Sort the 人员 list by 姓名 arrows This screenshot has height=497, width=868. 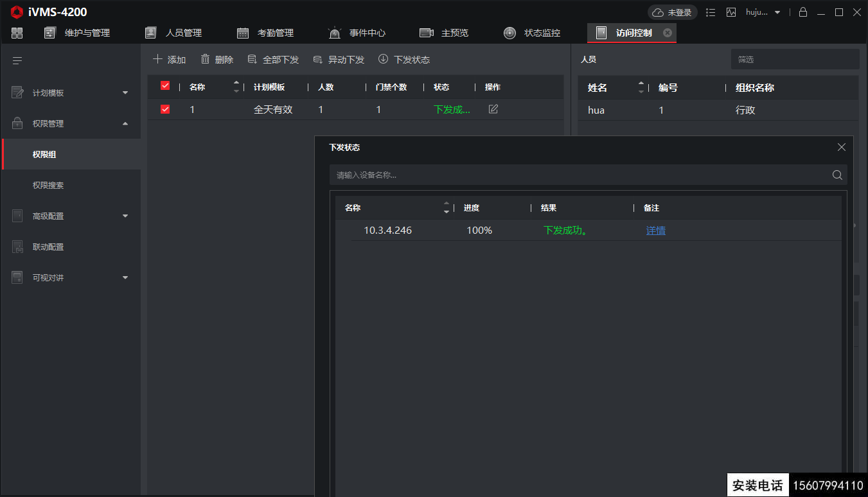[x=641, y=87]
